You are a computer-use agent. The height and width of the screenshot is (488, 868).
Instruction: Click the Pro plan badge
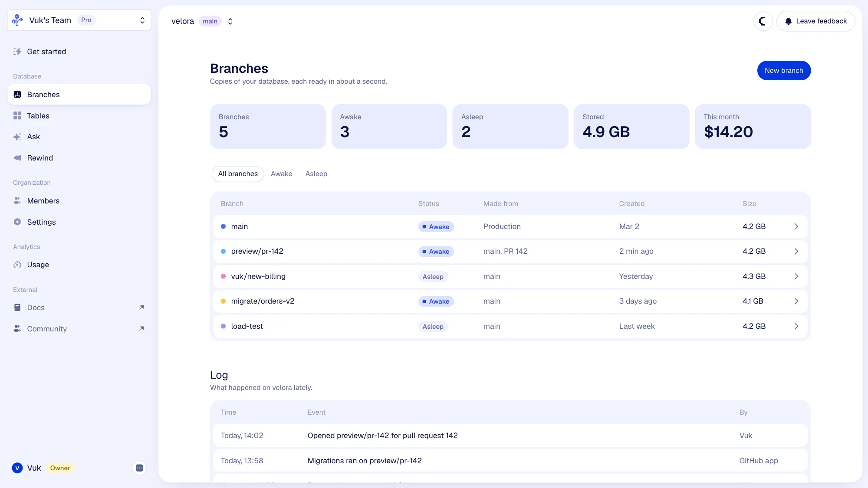[86, 20]
